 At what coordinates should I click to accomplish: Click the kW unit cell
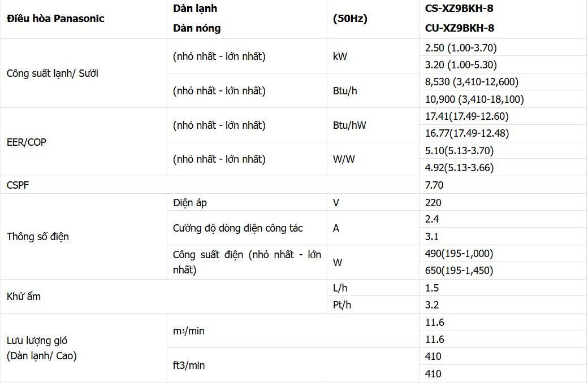[x=340, y=56]
